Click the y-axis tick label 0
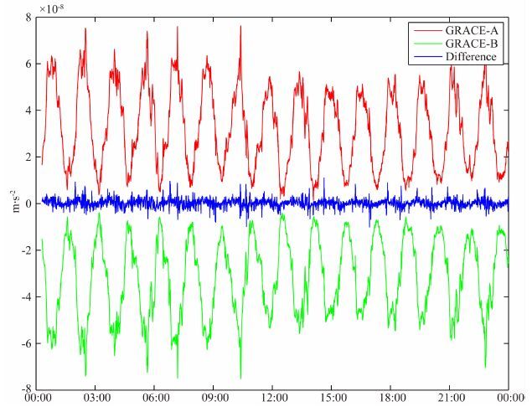This screenshot has height=412, width=532. click(28, 203)
